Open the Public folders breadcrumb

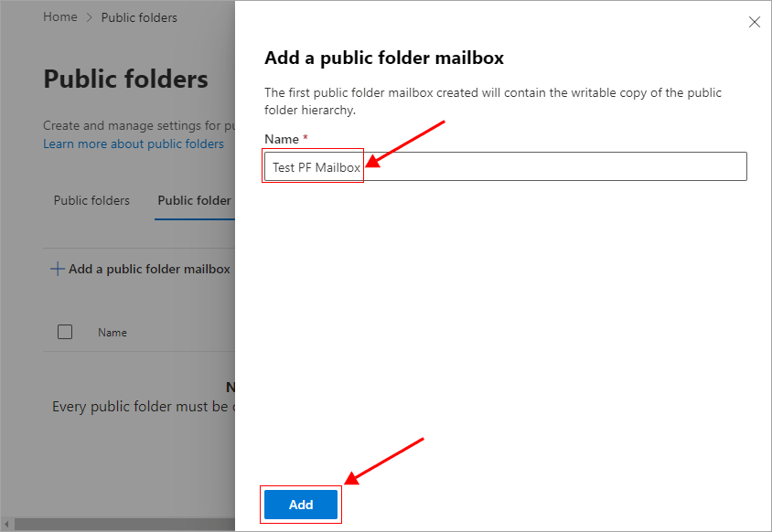click(x=138, y=17)
